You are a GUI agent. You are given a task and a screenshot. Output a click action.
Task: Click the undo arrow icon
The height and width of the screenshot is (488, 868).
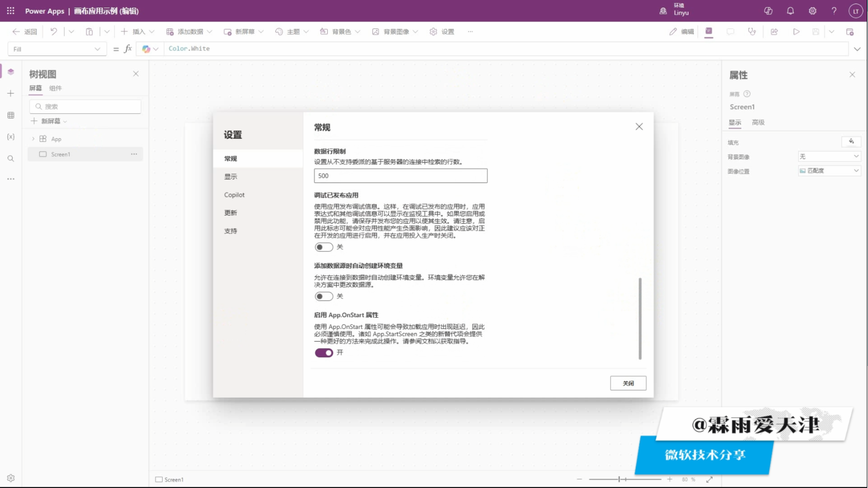54,32
